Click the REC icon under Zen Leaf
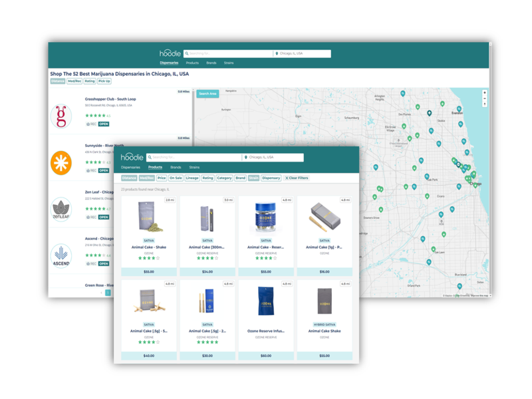This screenshot has height=399, width=532. point(88,217)
